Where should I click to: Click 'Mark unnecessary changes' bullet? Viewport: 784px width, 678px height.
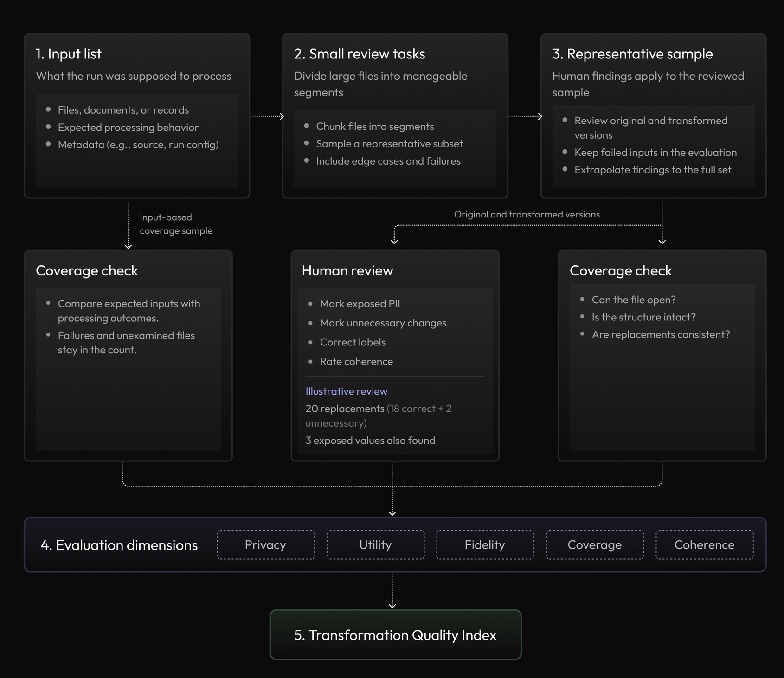tap(383, 323)
